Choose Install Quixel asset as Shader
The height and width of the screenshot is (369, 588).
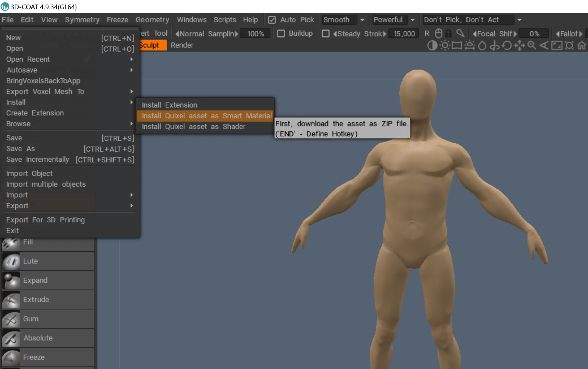pos(205,127)
